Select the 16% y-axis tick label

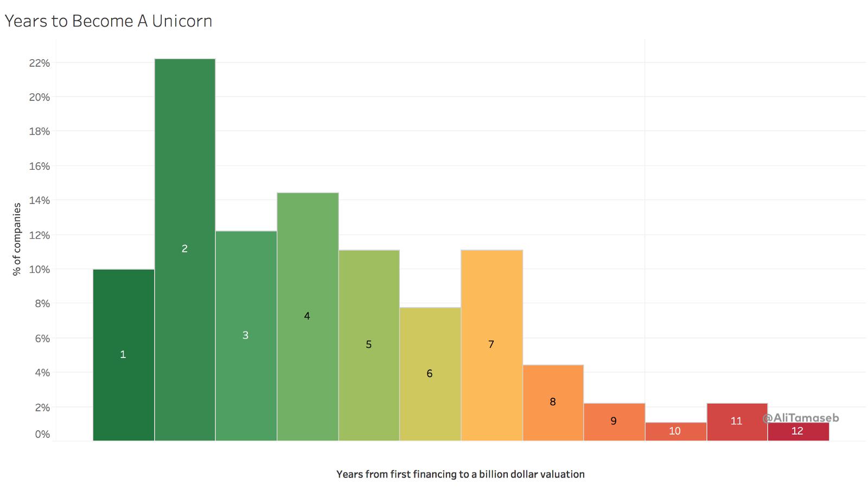pos(39,167)
